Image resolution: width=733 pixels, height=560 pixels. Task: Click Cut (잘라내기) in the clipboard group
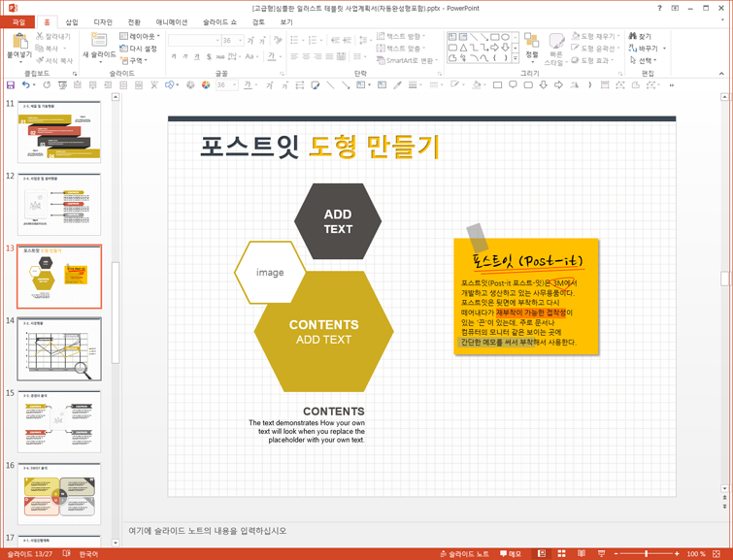pyautogui.click(x=52, y=36)
